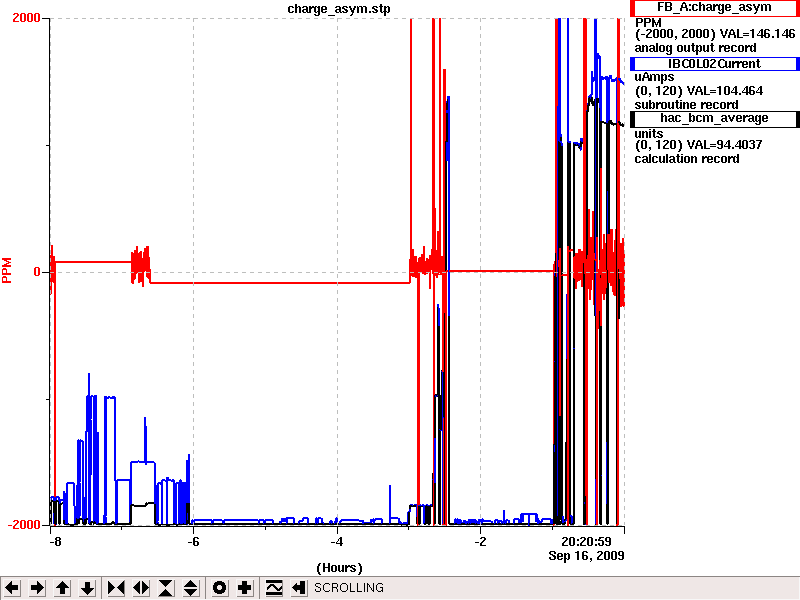Click the 'analog output record' description
Screen dimensions: 800x600
[x=695, y=48]
